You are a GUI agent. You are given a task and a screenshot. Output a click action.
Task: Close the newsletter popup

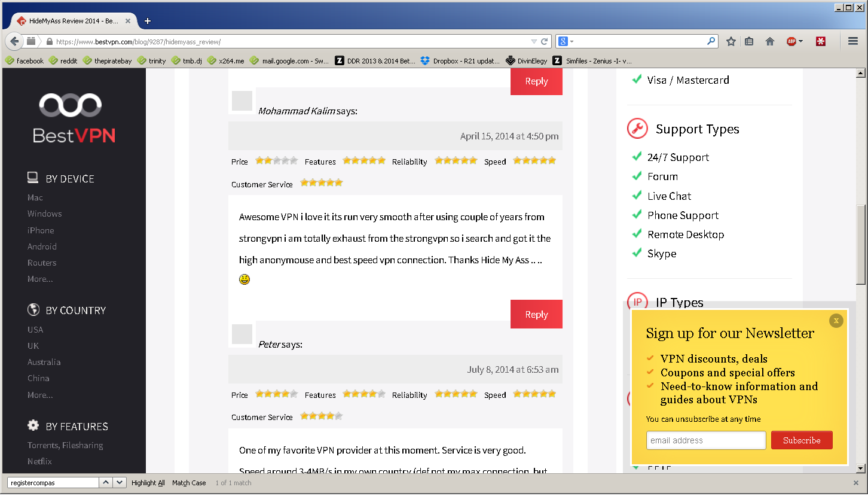[836, 321]
